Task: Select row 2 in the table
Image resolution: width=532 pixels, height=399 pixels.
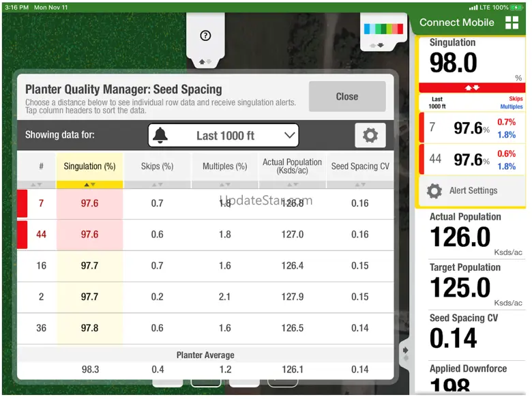Action: pyautogui.click(x=205, y=297)
